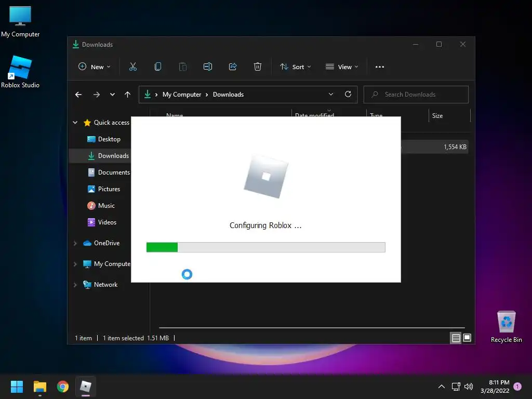Click the Roblox logo in the installer
Viewport: 532px width, 399px height.
(266, 177)
